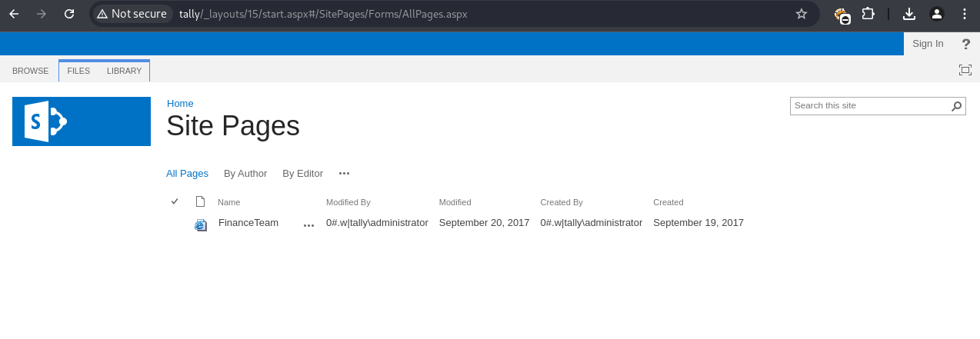This screenshot has width=980, height=339.
Task: Click the FinanceTeam page file icon
Action: coord(201,224)
